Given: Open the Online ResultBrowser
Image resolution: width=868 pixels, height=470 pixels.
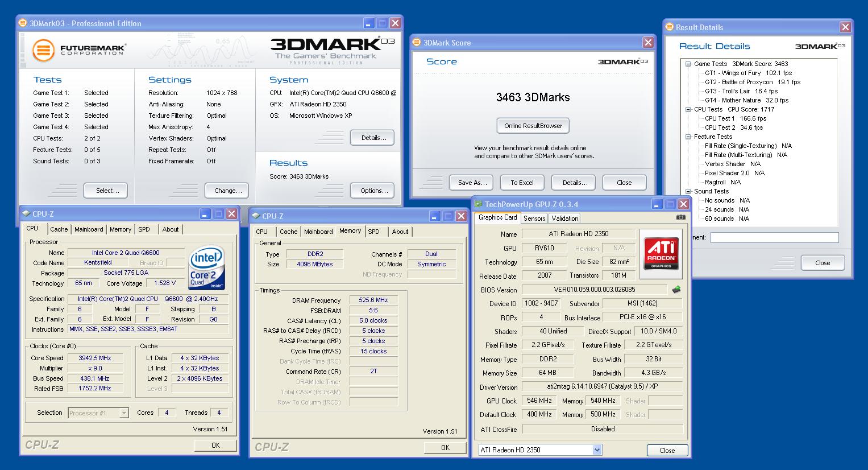Looking at the screenshot, I should 533,126.
